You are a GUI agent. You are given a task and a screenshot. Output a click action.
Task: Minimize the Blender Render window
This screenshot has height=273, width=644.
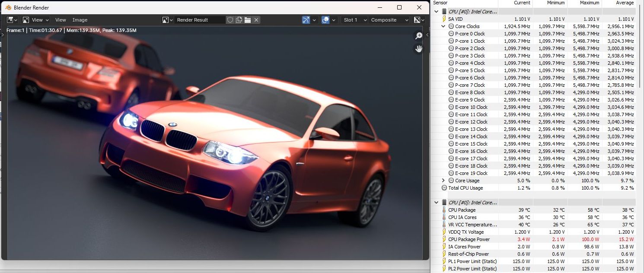click(380, 7)
